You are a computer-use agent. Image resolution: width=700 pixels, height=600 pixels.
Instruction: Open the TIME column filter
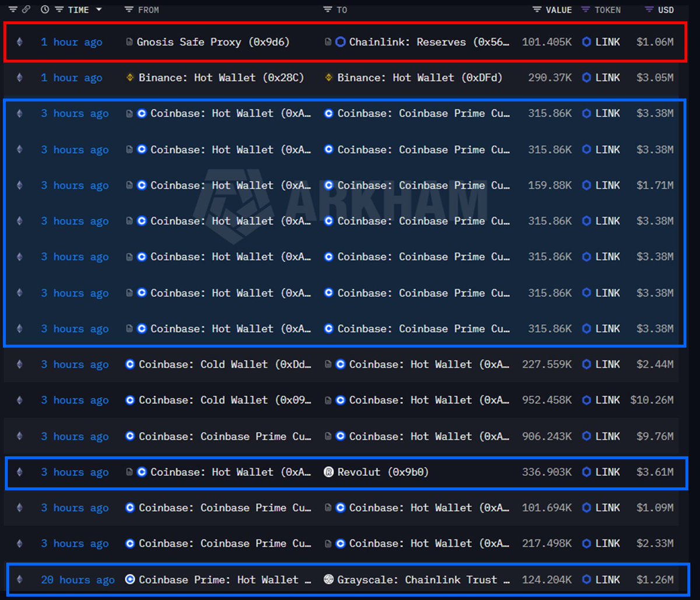click(x=60, y=9)
